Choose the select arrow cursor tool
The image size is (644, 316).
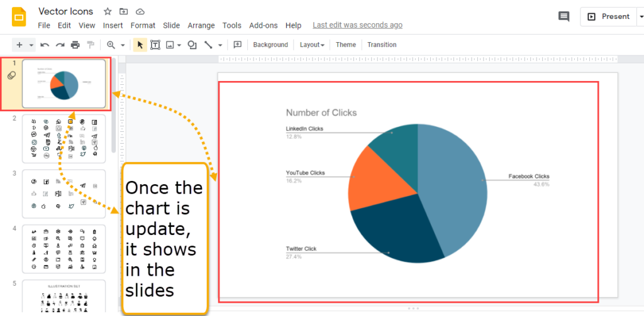(x=140, y=45)
